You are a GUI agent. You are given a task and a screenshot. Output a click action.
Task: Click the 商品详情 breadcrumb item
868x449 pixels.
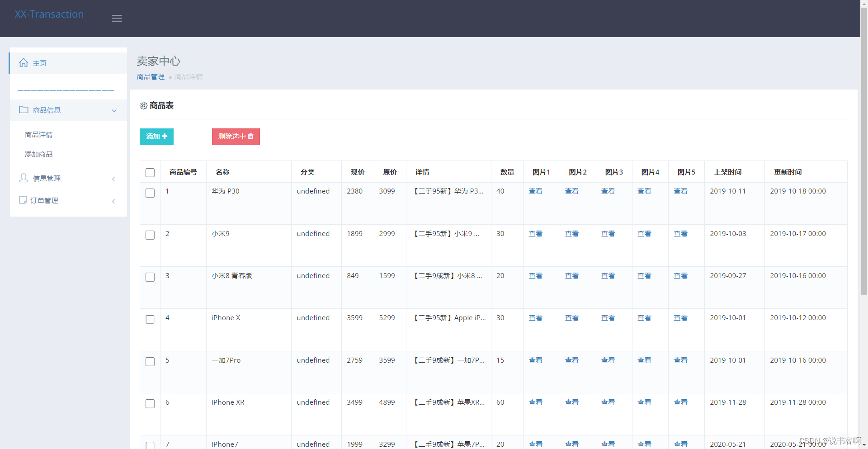tap(189, 77)
